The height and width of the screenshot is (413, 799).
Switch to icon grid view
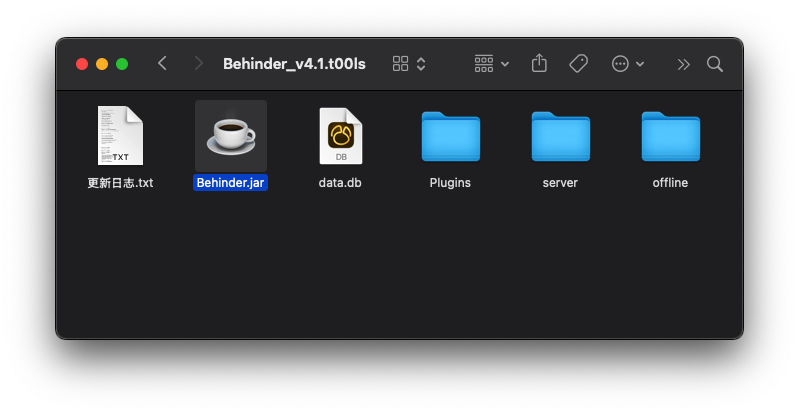click(x=401, y=64)
